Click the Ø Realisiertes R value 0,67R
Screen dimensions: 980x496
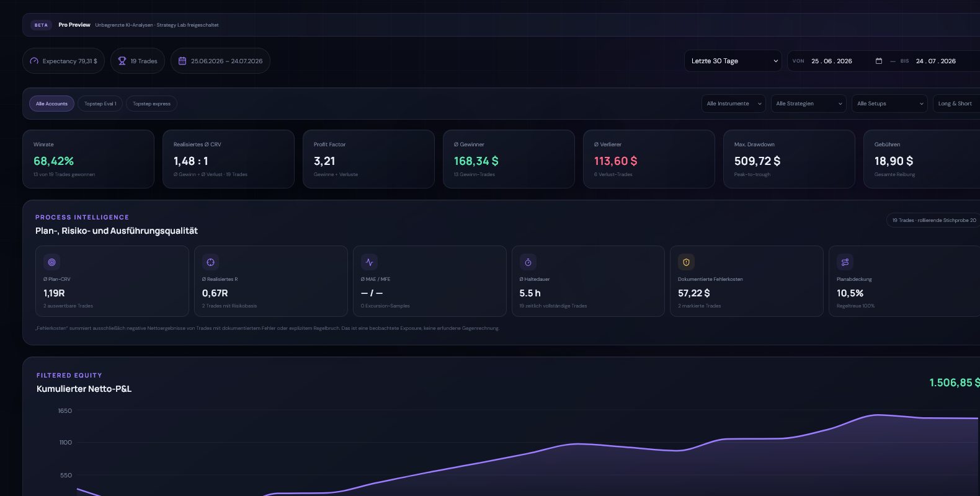click(215, 293)
